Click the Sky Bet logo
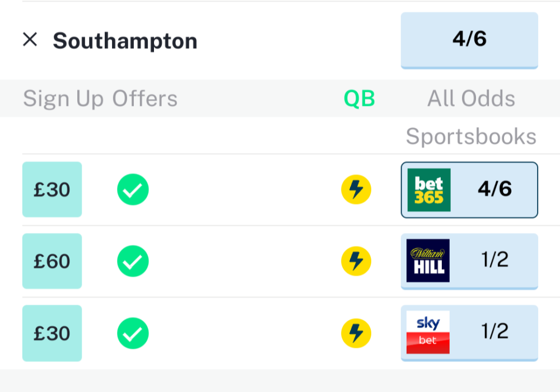This screenshot has height=392, width=560. point(428,332)
